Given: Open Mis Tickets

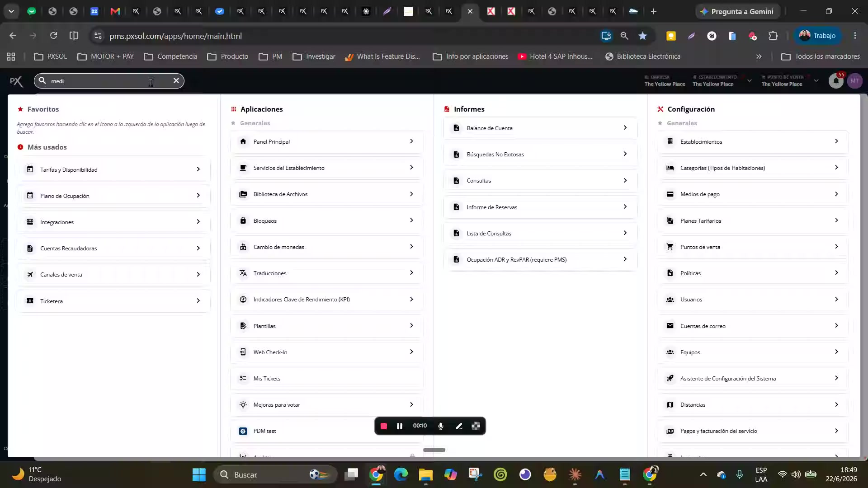Looking at the screenshot, I should tap(327, 379).
